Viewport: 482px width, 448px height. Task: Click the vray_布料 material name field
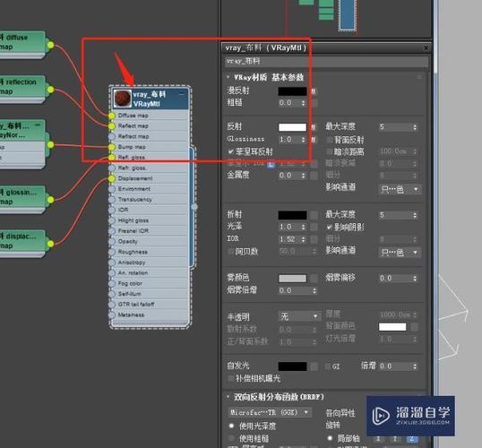326,61
